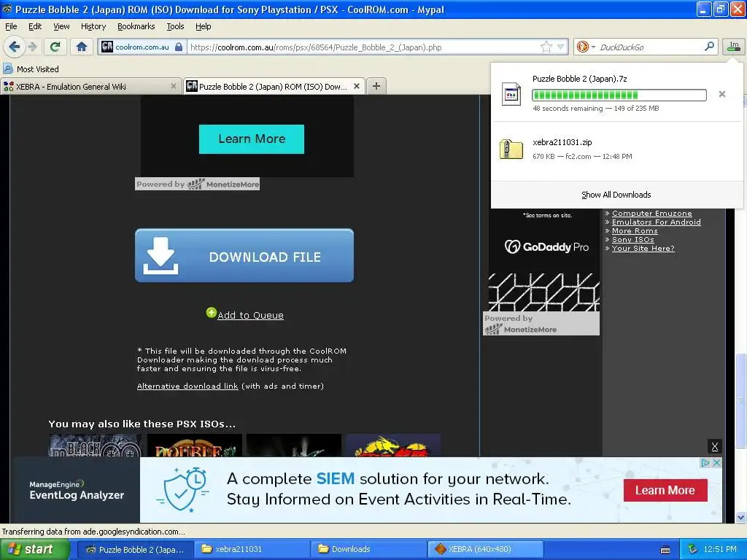747x560 pixels.
Task: Open the Sony ISOs link
Action: click(x=632, y=239)
